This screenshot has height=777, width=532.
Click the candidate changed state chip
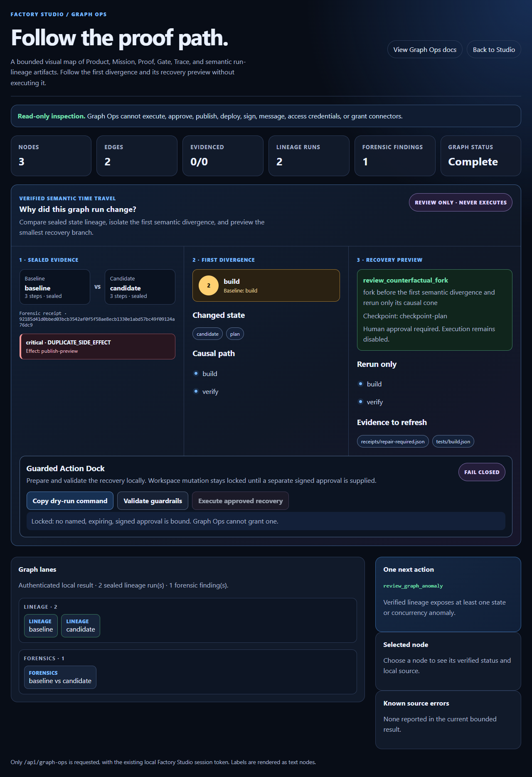(x=207, y=334)
